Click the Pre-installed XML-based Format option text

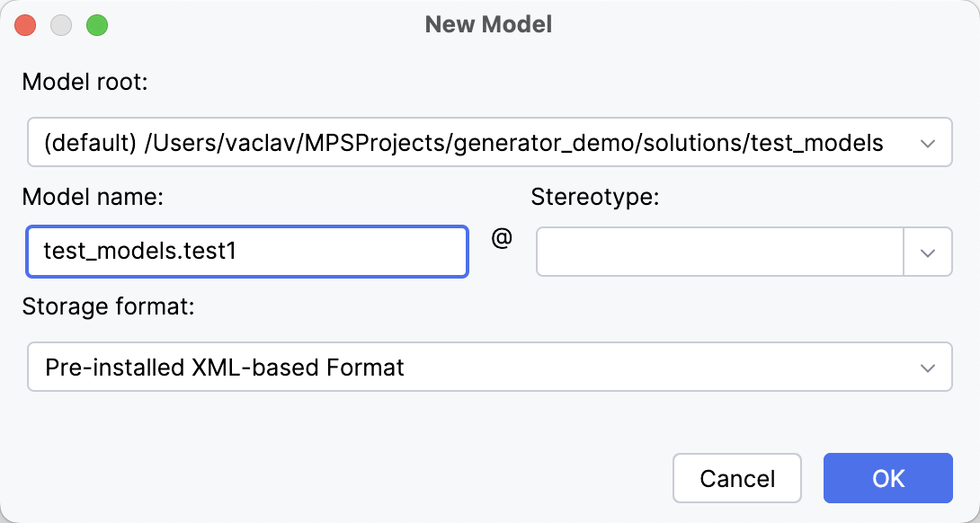coord(225,367)
